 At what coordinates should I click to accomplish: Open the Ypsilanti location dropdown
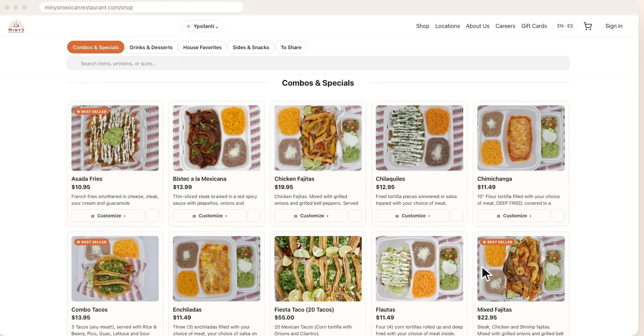[202, 26]
